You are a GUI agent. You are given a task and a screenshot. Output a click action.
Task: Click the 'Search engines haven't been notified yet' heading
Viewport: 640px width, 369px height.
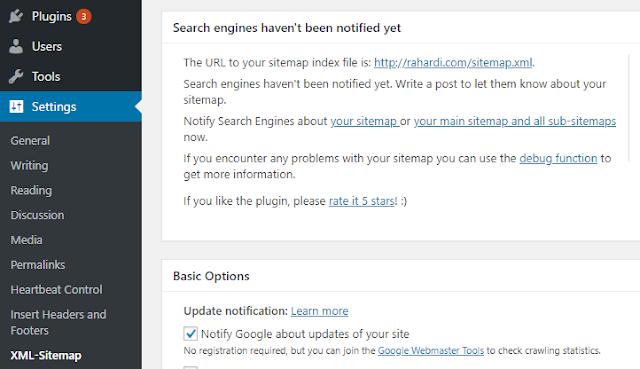287,28
